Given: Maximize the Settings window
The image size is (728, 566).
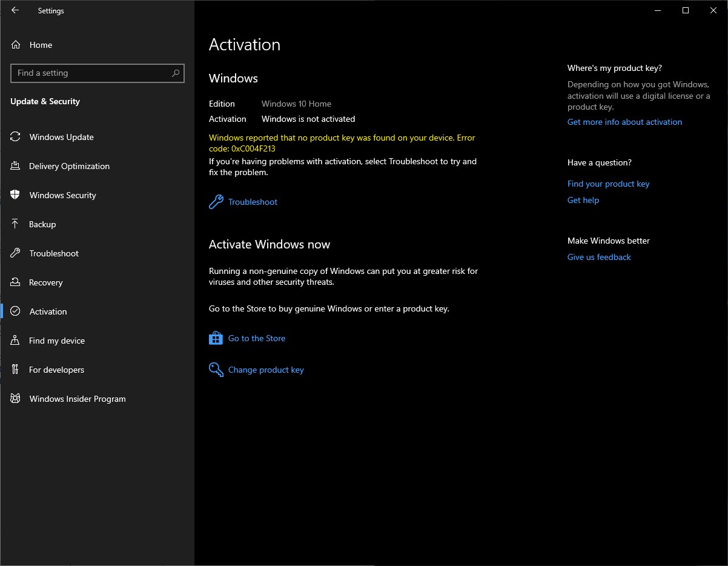Looking at the screenshot, I should coord(686,10).
